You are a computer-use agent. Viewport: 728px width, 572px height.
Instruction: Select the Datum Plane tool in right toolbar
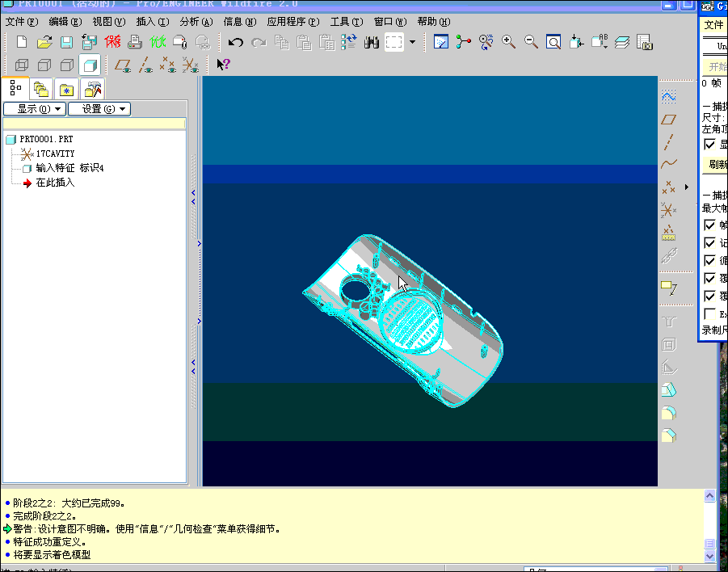pyautogui.click(x=668, y=120)
